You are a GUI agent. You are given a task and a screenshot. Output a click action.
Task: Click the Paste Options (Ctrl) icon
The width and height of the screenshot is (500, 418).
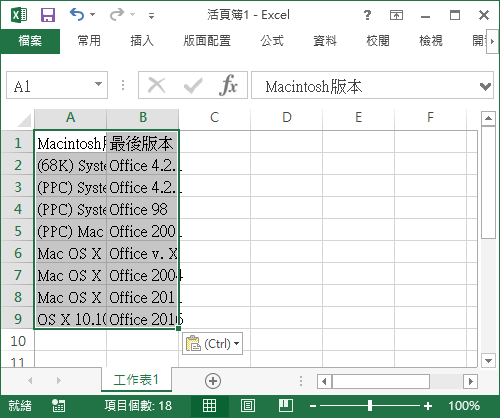click(212, 343)
